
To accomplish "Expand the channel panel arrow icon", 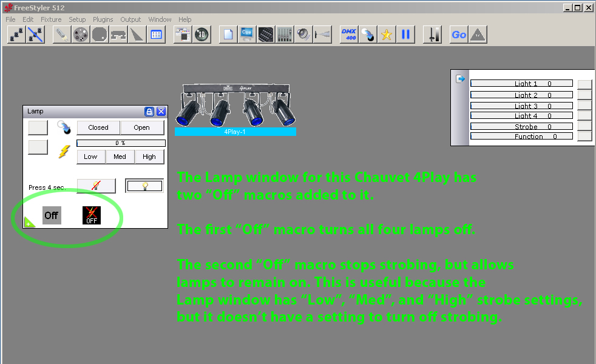I will [x=460, y=79].
